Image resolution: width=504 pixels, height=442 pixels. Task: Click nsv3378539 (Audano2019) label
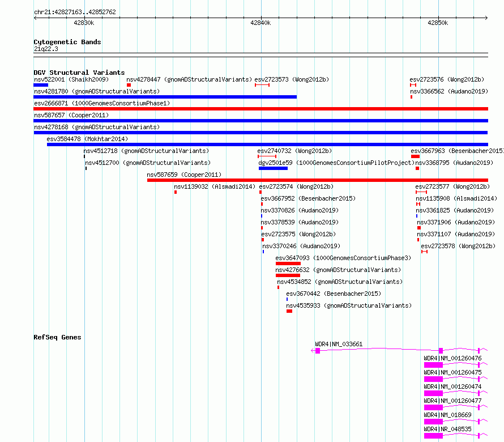[300, 222]
